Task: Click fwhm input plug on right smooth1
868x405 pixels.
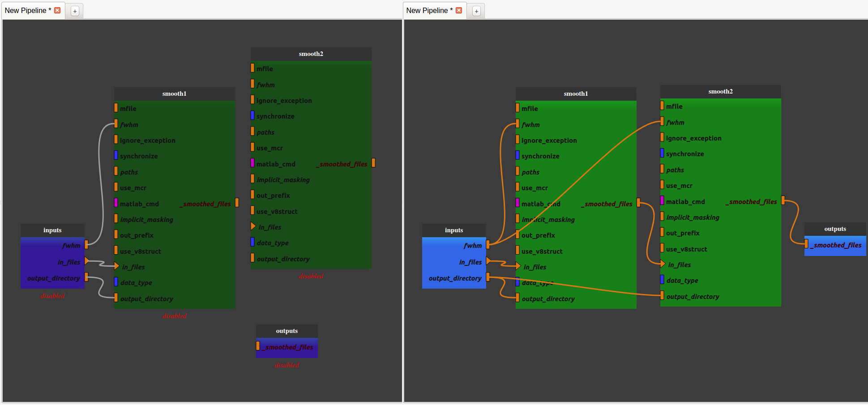Action: coord(517,124)
